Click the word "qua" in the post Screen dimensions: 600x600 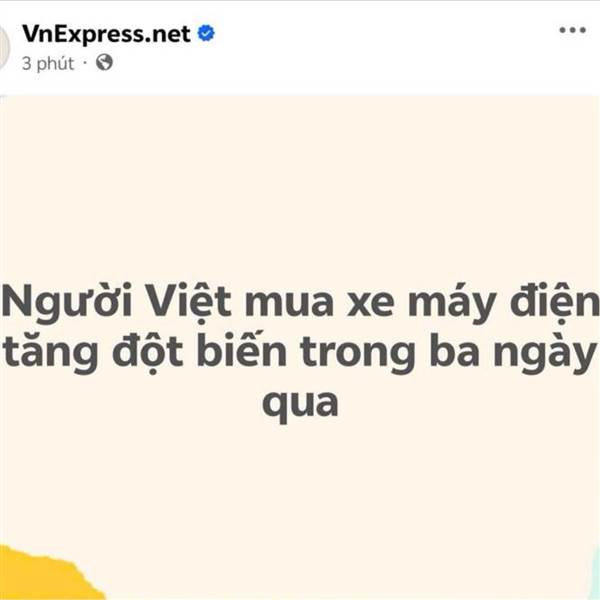pos(300,404)
